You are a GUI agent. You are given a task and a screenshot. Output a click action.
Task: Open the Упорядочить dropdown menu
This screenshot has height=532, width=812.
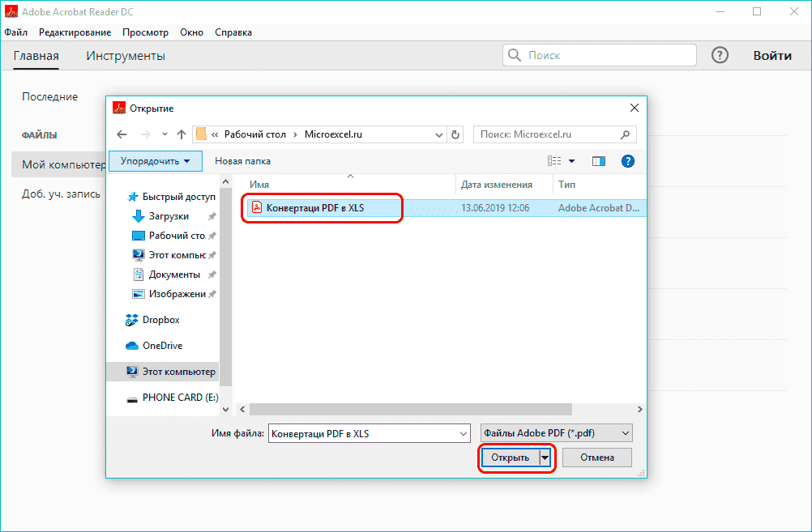155,161
